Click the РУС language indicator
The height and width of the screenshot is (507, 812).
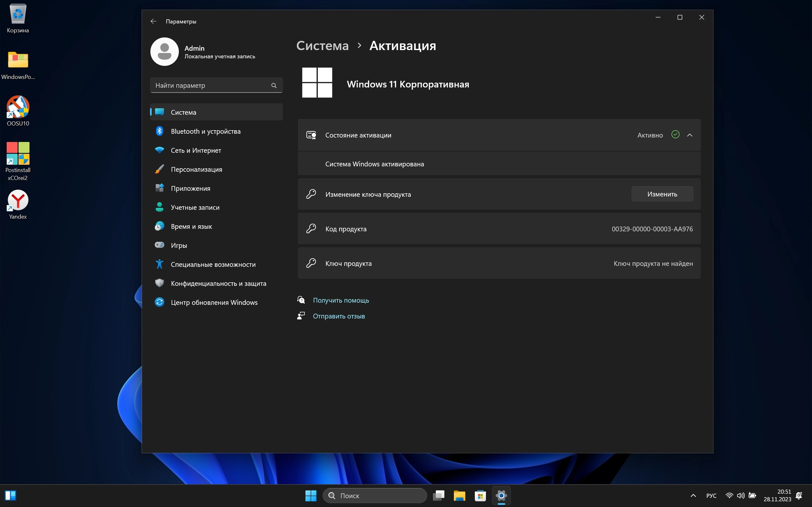tap(711, 495)
